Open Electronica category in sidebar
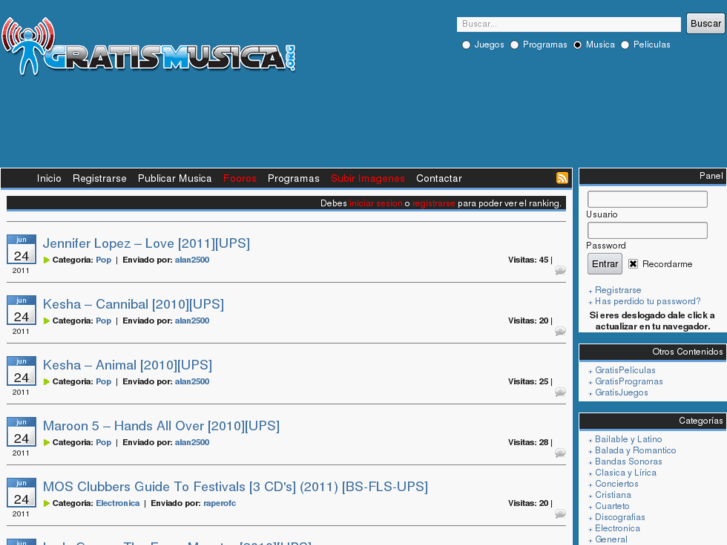The width and height of the screenshot is (727, 545). coord(618,528)
